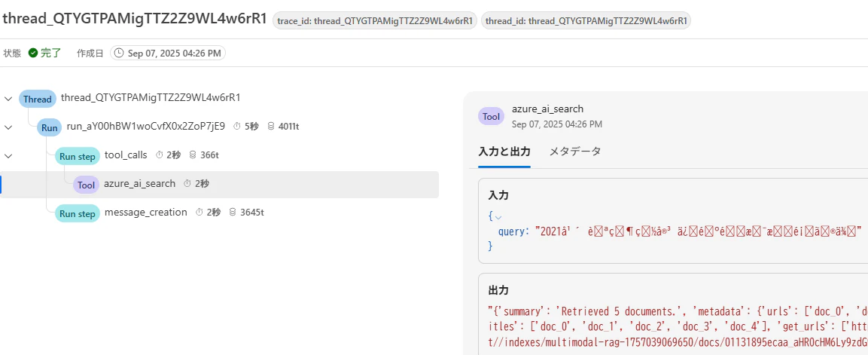Collapse the input JSON chevron
868x355 pixels.
click(x=498, y=217)
